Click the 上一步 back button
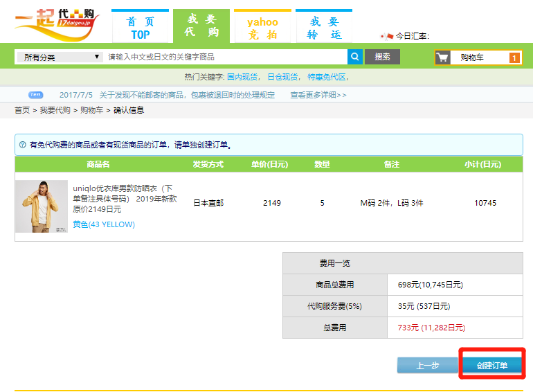 428,366
